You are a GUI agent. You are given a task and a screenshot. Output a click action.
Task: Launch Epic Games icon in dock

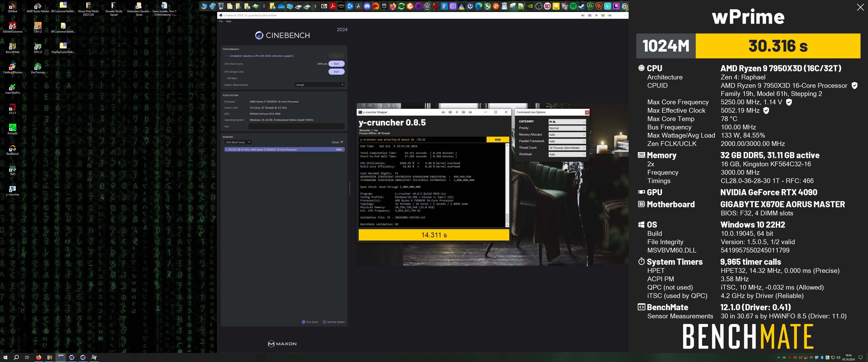(x=384, y=6)
